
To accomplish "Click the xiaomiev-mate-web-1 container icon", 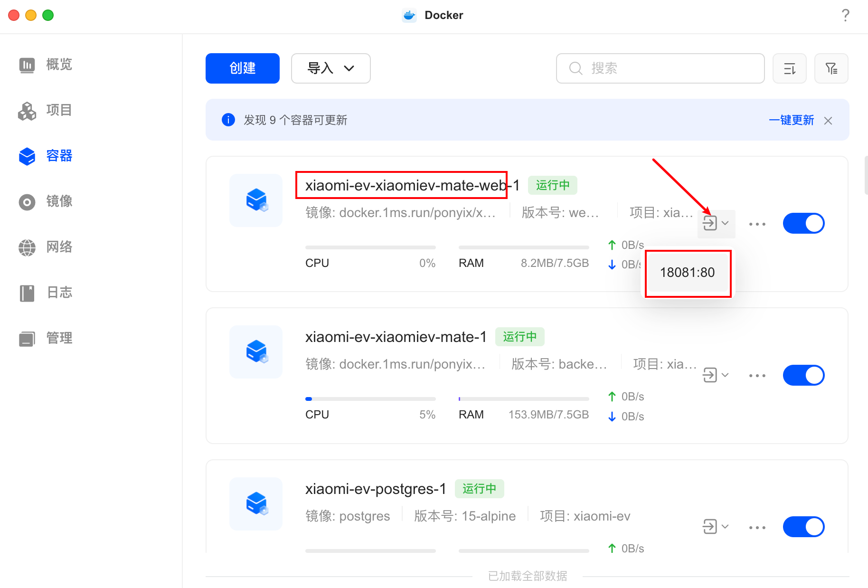I will 256,200.
